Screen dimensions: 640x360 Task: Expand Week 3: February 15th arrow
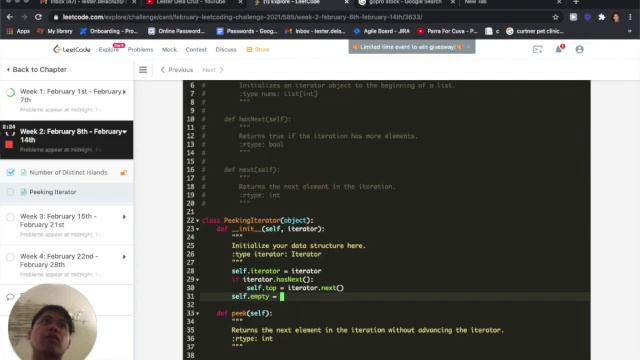point(124,217)
